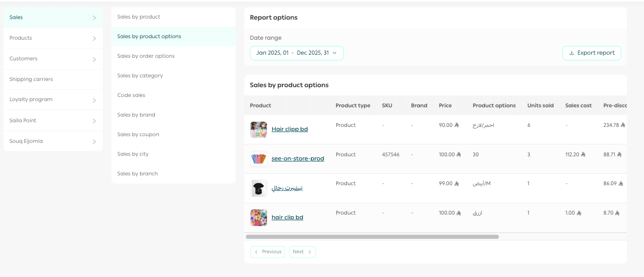
Task: Open Hair clipp bd product thumbnail
Action: 259,129
